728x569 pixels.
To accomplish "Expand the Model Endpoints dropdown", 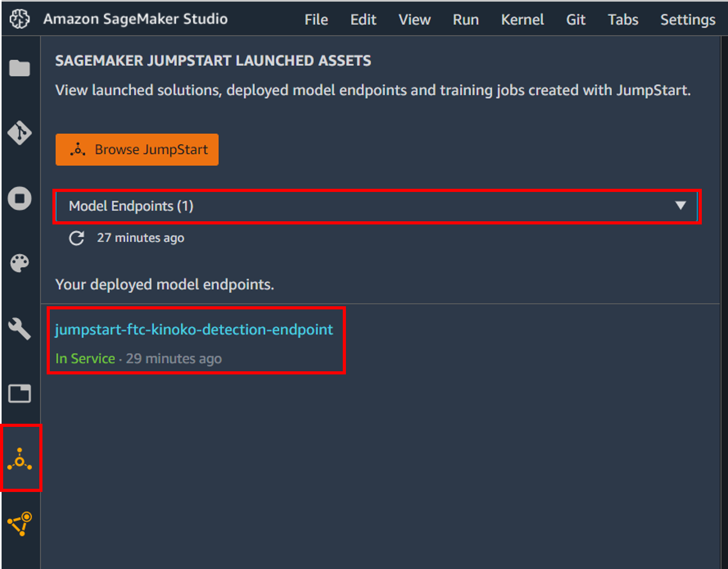I will click(x=377, y=206).
